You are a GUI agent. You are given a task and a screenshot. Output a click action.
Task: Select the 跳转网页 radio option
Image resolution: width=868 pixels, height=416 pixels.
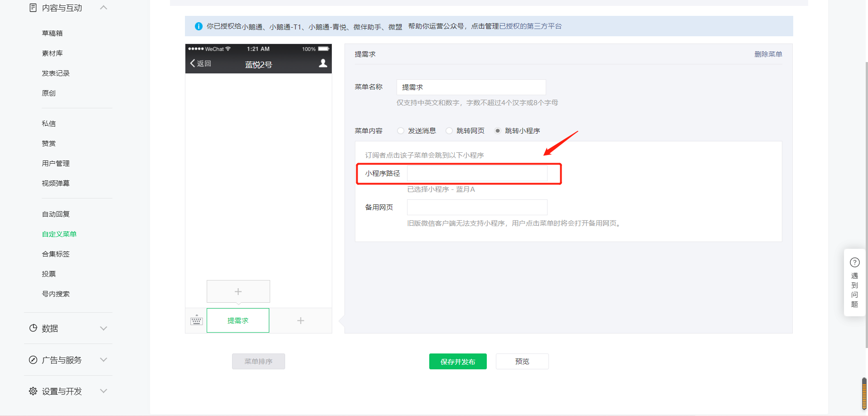[449, 131]
